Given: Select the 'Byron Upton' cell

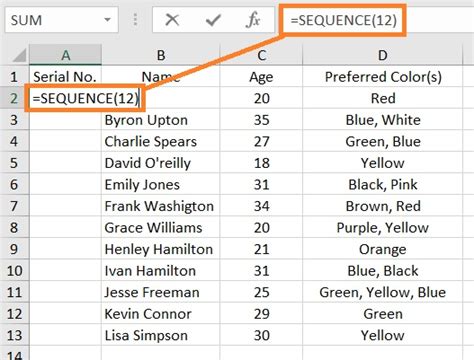Looking at the screenshot, I should click(x=161, y=120).
